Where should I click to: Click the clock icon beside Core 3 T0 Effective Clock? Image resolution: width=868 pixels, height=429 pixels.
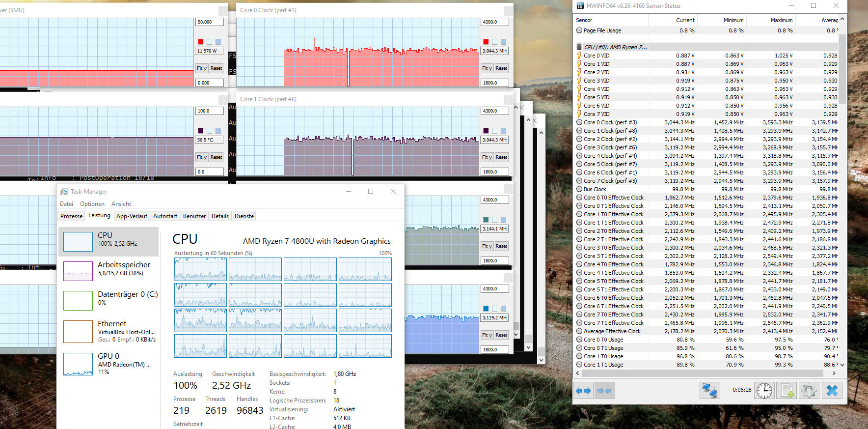point(579,248)
